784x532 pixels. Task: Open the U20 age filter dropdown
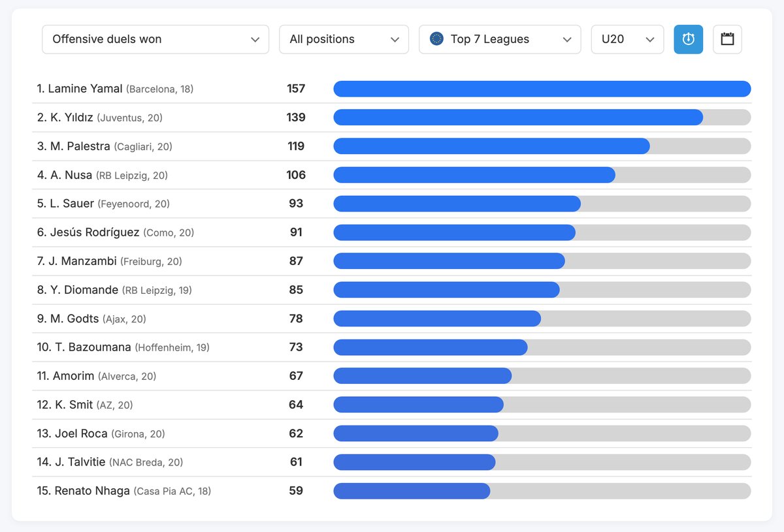pos(627,39)
